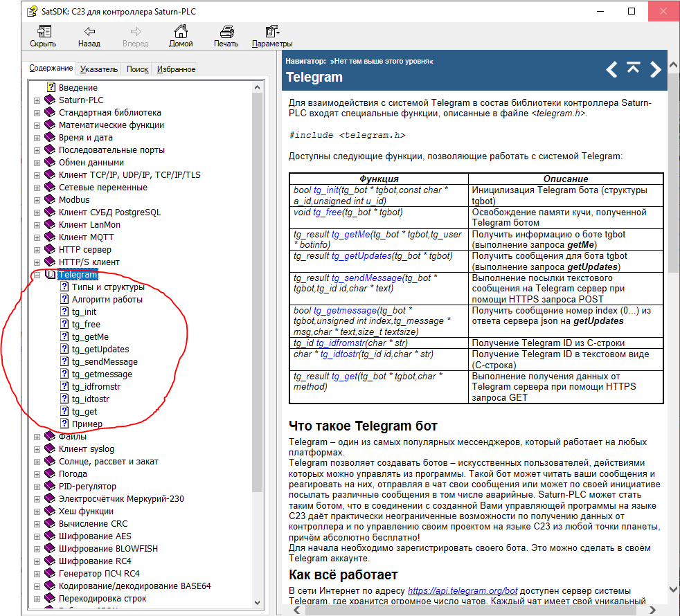Viewport: 680px width, 616px height.
Task: Switch to the Содержание tab
Action: 51,68
